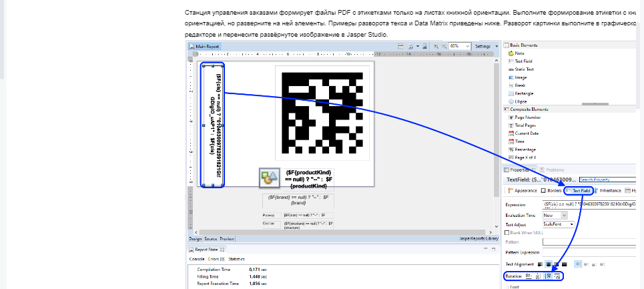Switch to the Main Report tab
The height and width of the screenshot is (289, 644).
205,47
